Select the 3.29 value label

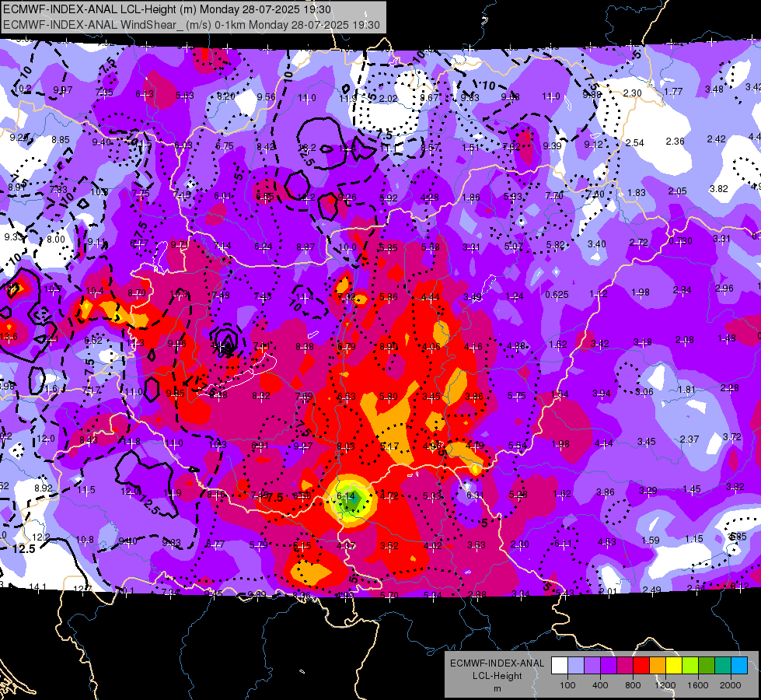pyautogui.click(x=648, y=490)
